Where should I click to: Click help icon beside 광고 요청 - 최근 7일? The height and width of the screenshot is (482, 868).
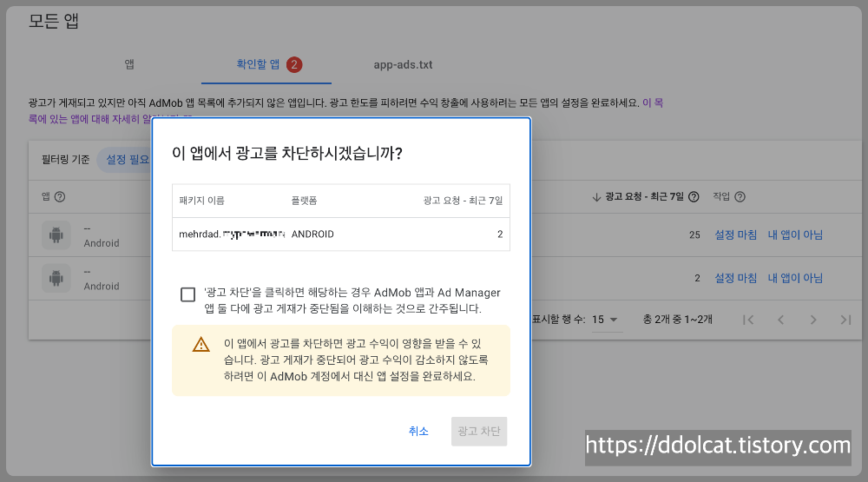pos(694,197)
